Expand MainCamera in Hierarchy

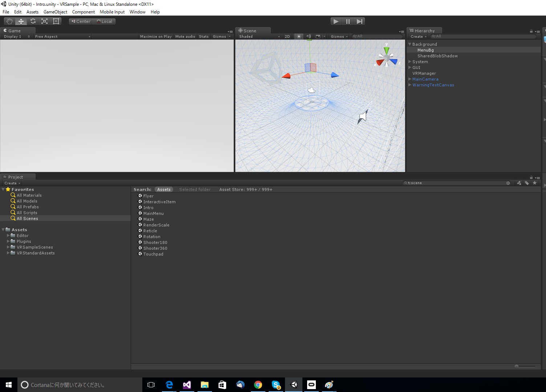point(409,79)
